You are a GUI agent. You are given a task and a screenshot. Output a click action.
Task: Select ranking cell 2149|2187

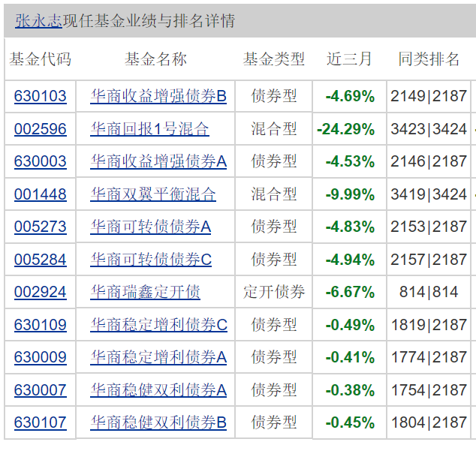pos(429,96)
